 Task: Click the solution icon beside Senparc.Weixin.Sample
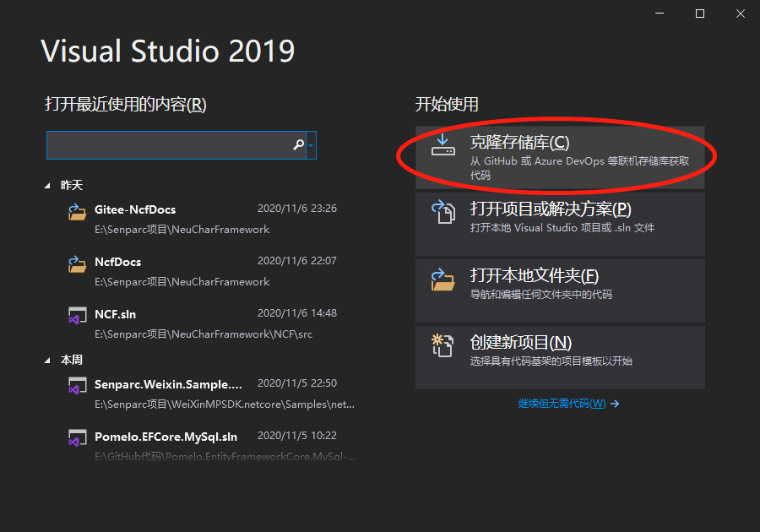[77, 386]
